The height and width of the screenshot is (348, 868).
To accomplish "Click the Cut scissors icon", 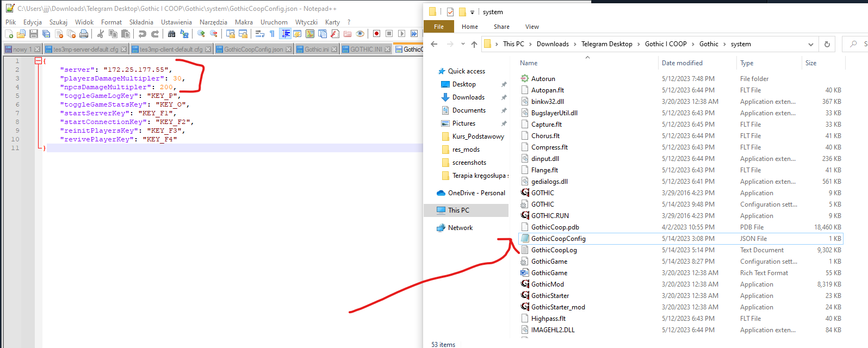I will [x=100, y=34].
